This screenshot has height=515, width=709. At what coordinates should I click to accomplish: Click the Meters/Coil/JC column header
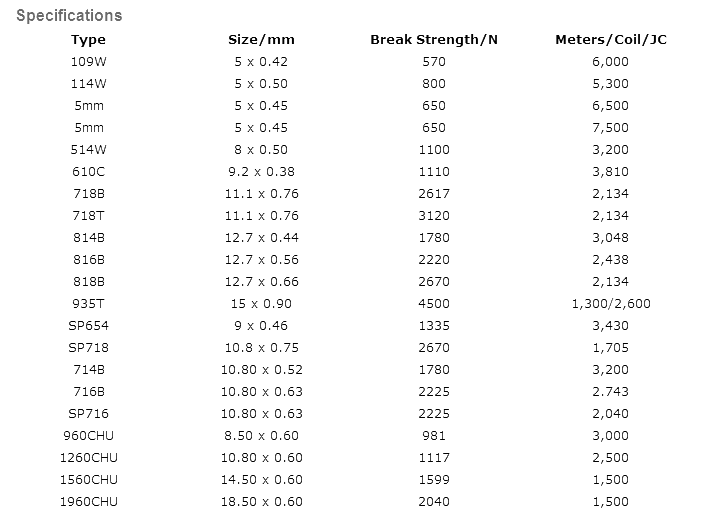pyautogui.click(x=611, y=40)
